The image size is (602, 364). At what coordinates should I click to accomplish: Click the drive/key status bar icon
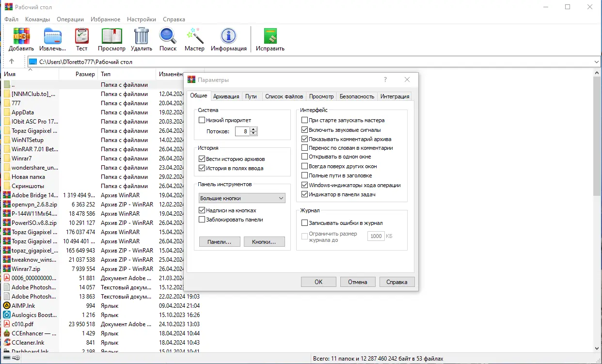pos(11,358)
